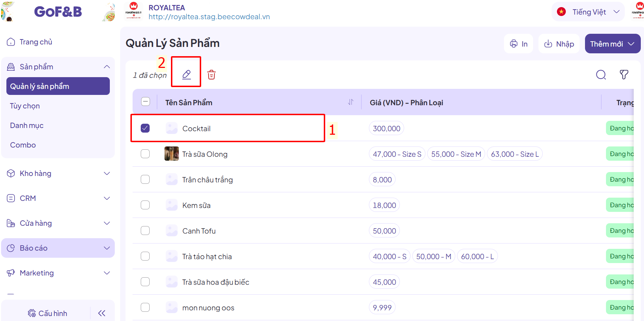This screenshot has width=644, height=321.
Task: Click the Giá (VND) - Phân Loại column header
Action: [x=406, y=102]
